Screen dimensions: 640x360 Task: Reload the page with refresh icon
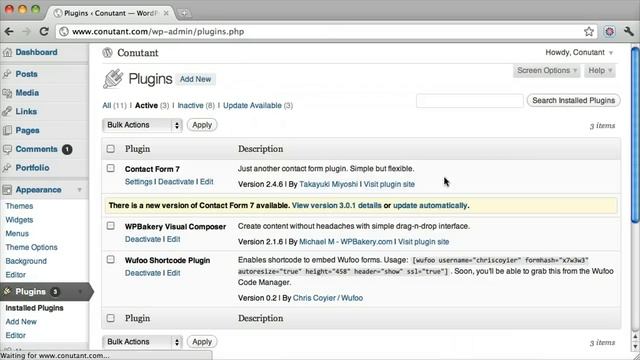tap(44, 31)
